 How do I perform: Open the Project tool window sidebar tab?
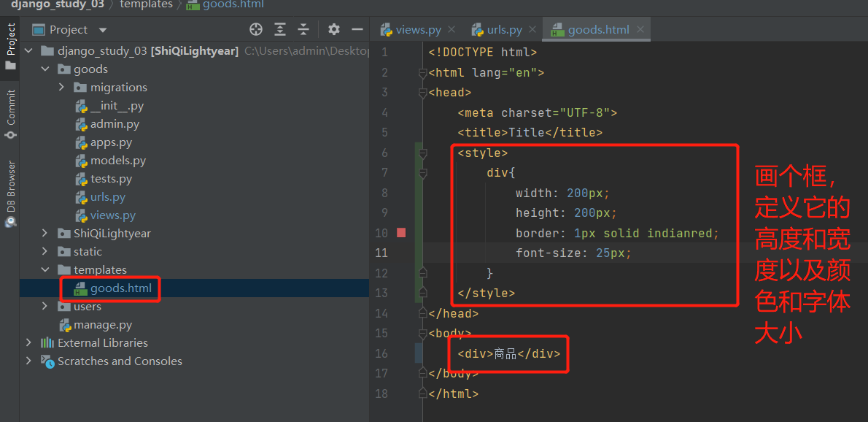[x=10, y=46]
